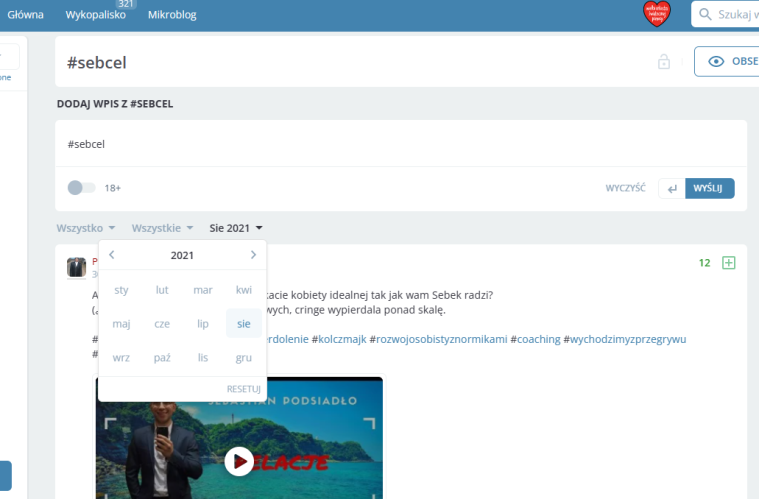Open the post author's avatar
The height and width of the screenshot is (499, 759).
(76, 267)
